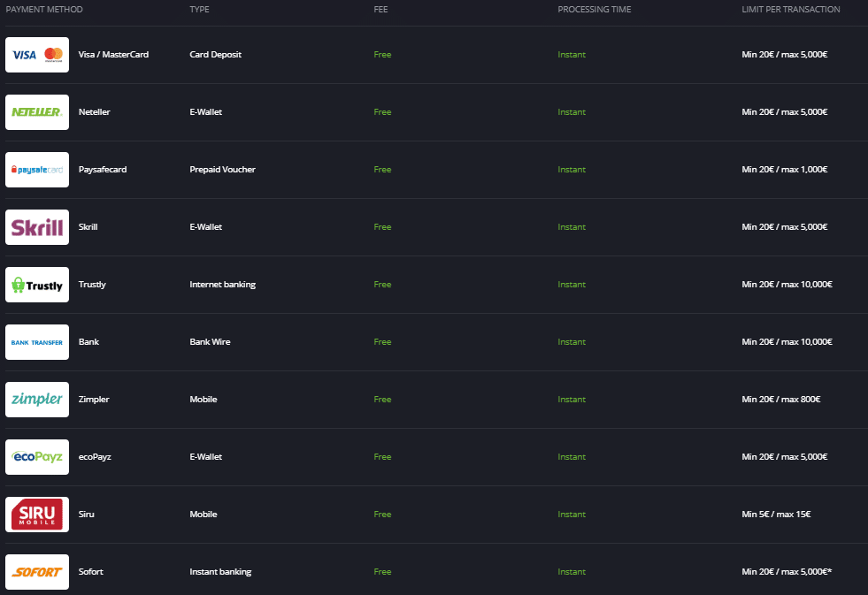Select the Neteller logo icon
The height and width of the screenshot is (595, 868).
pos(37,112)
